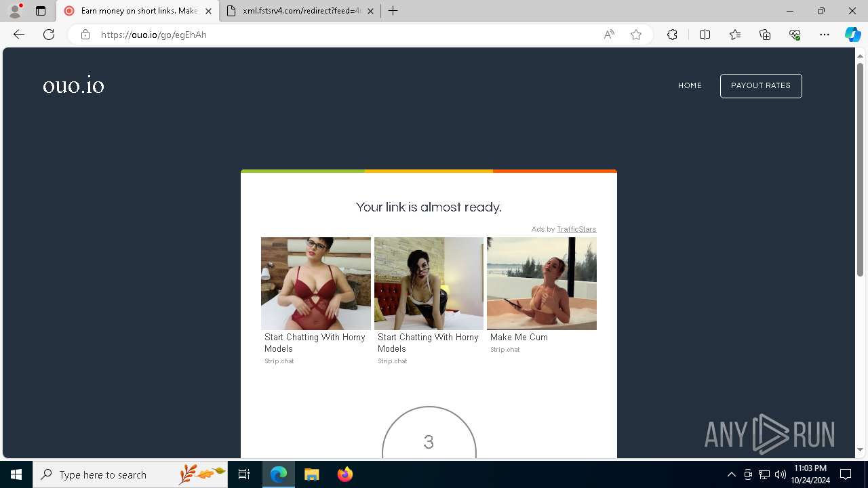Viewport: 868px width, 488px height.
Task: Close the xml.fstsrv4.com tab
Action: [x=370, y=11]
